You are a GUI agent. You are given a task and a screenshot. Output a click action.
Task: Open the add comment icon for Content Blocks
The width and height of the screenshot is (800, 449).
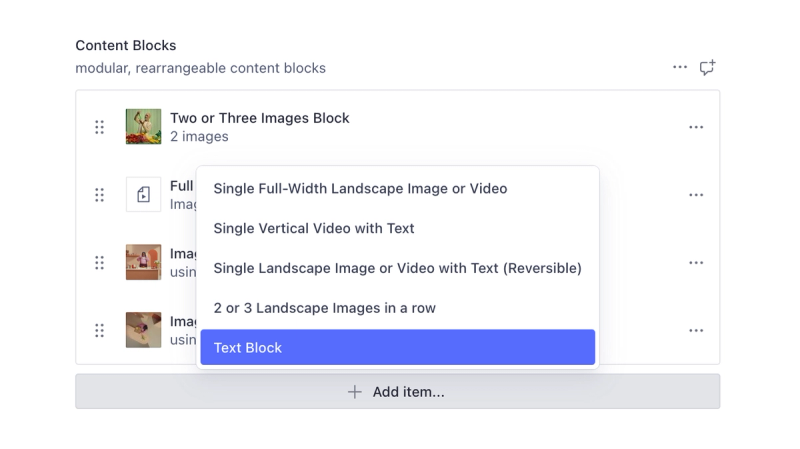(x=707, y=68)
